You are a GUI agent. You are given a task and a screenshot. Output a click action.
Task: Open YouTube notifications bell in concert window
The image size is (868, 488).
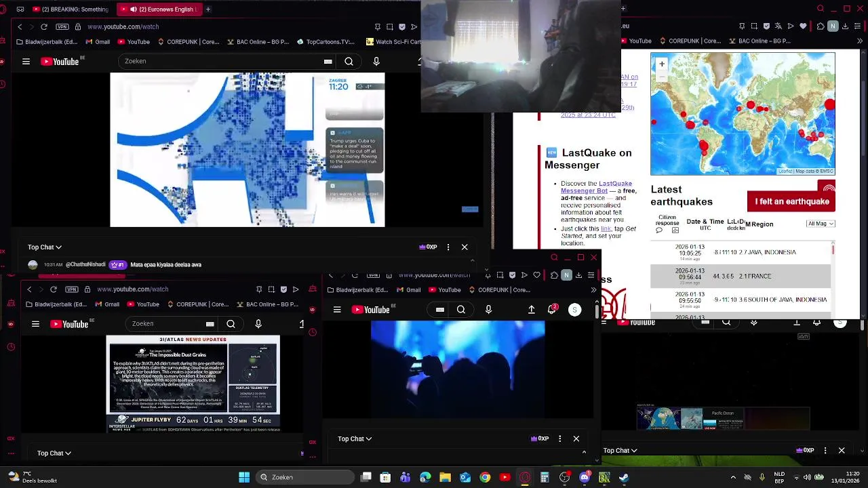point(552,310)
